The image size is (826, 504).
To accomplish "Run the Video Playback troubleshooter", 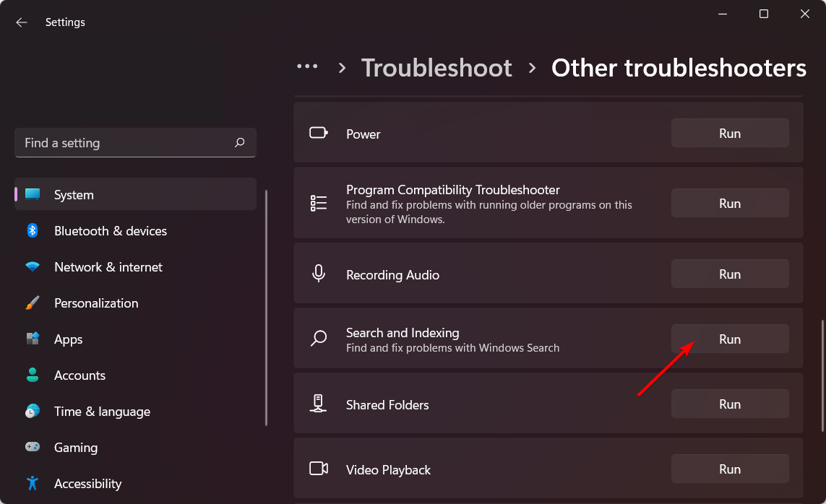I will click(730, 469).
